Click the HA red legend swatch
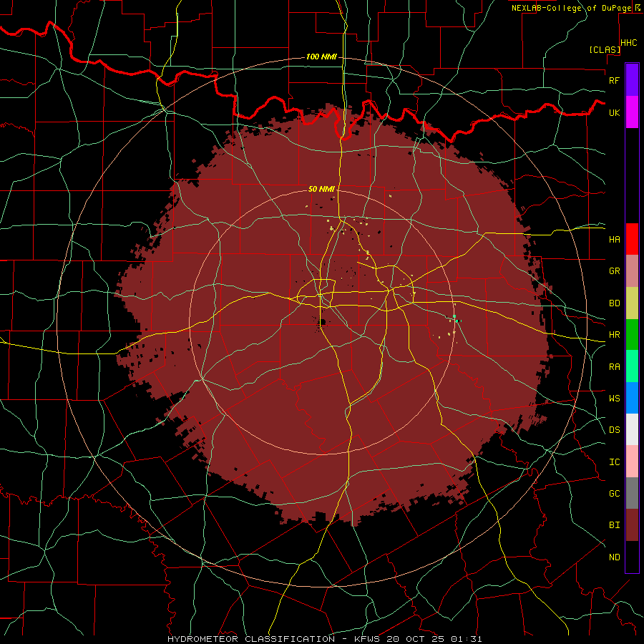The image size is (644, 644). pyautogui.click(x=632, y=239)
